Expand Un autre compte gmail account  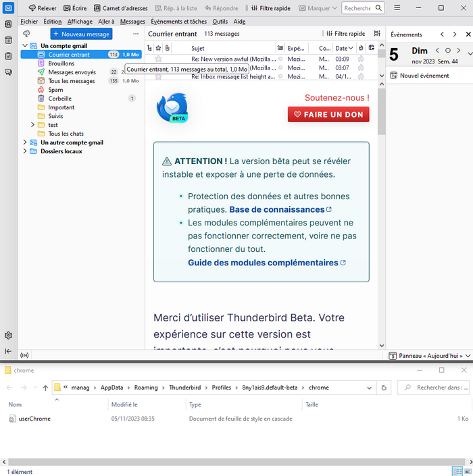pos(25,142)
